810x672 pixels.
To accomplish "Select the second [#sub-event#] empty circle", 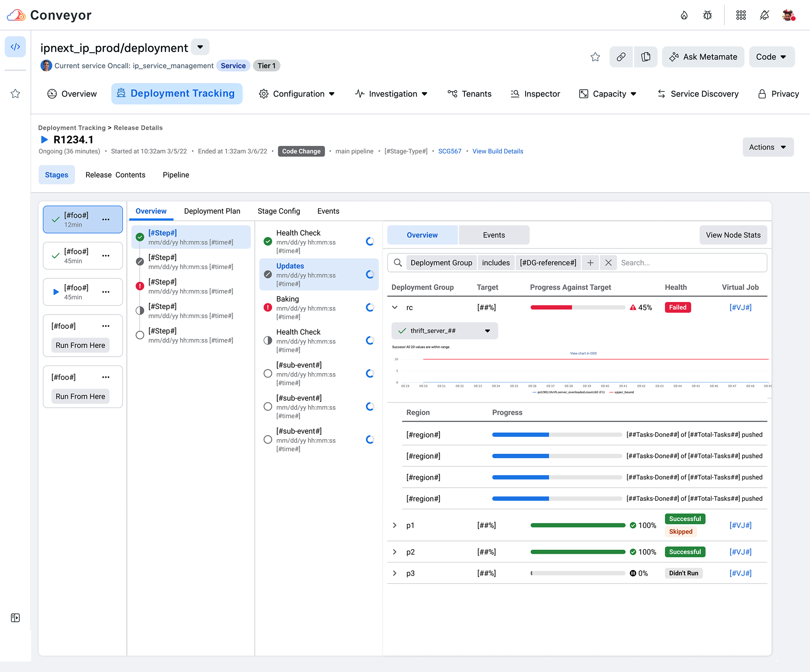I will (x=268, y=406).
